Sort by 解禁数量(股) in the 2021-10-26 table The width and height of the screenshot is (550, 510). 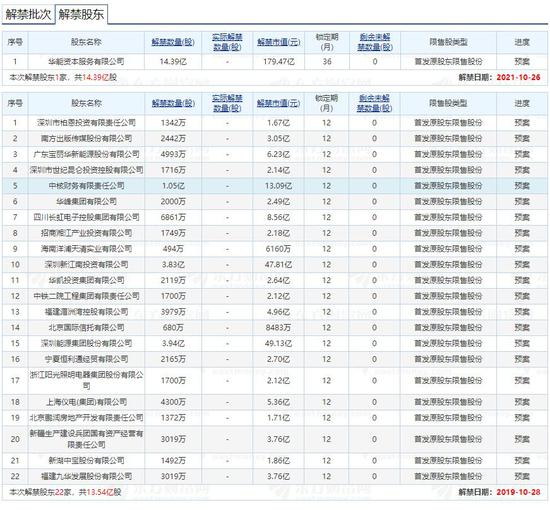173,42
